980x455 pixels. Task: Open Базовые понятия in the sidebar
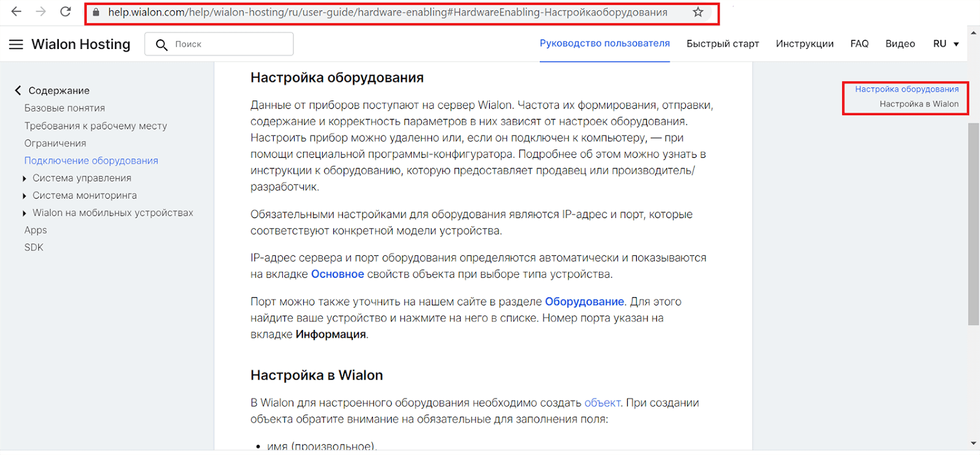pyautogui.click(x=64, y=108)
